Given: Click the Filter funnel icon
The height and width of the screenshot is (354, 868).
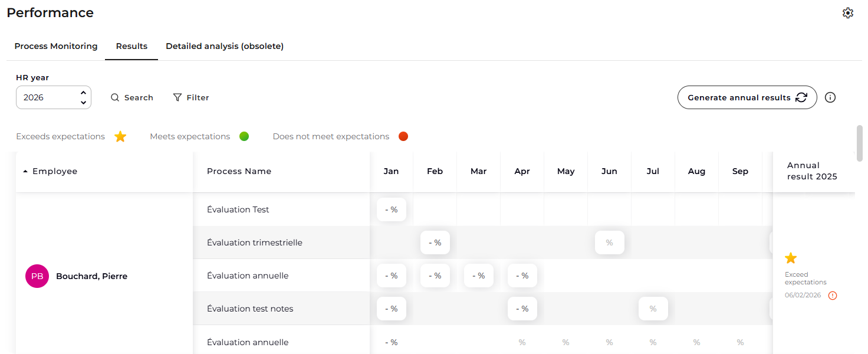Looking at the screenshot, I should tap(177, 97).
